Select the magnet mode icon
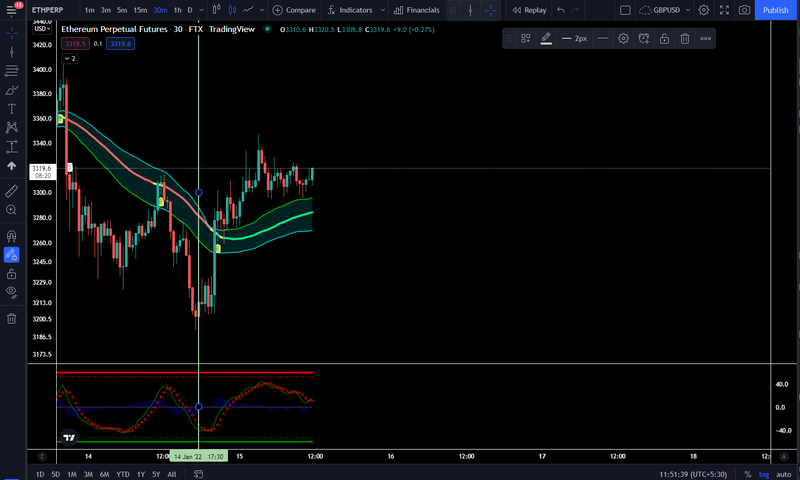The image size is (800, 480). pos(11,236)
